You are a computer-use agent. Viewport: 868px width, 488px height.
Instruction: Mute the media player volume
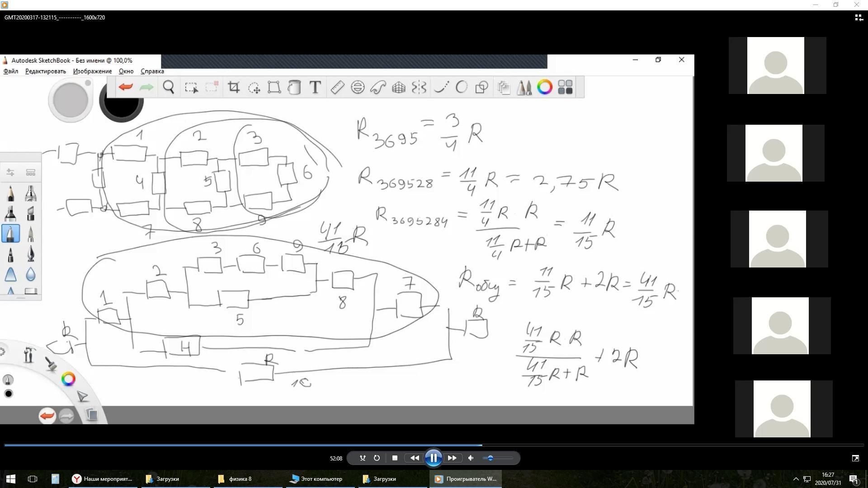tap(471, 458)
